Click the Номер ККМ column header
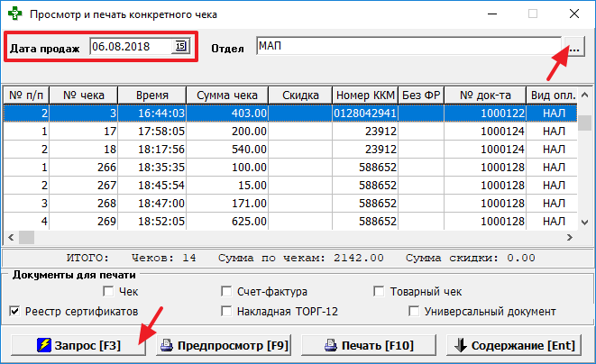596x364 pixels. pos(365,95)
